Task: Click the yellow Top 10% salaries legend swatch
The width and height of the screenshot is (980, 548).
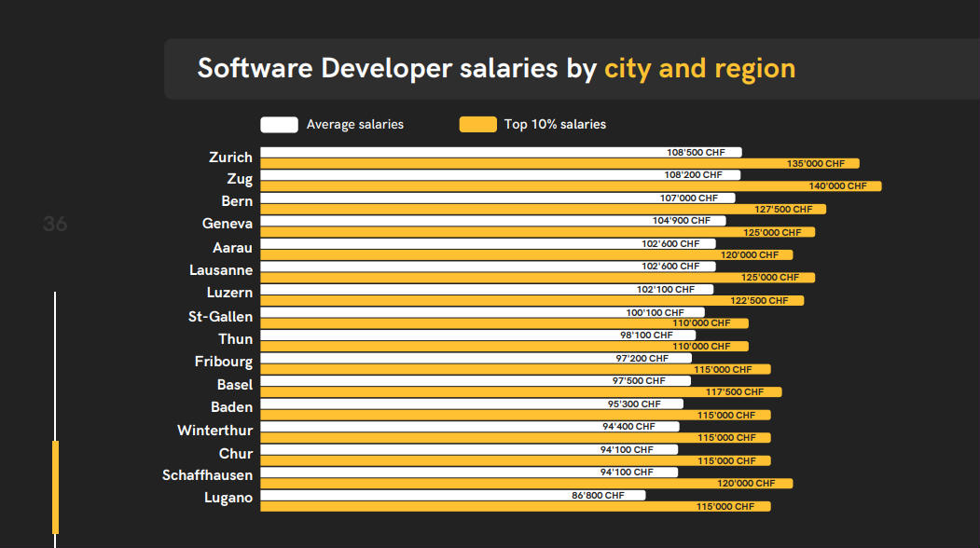Action: pos(478,124)
